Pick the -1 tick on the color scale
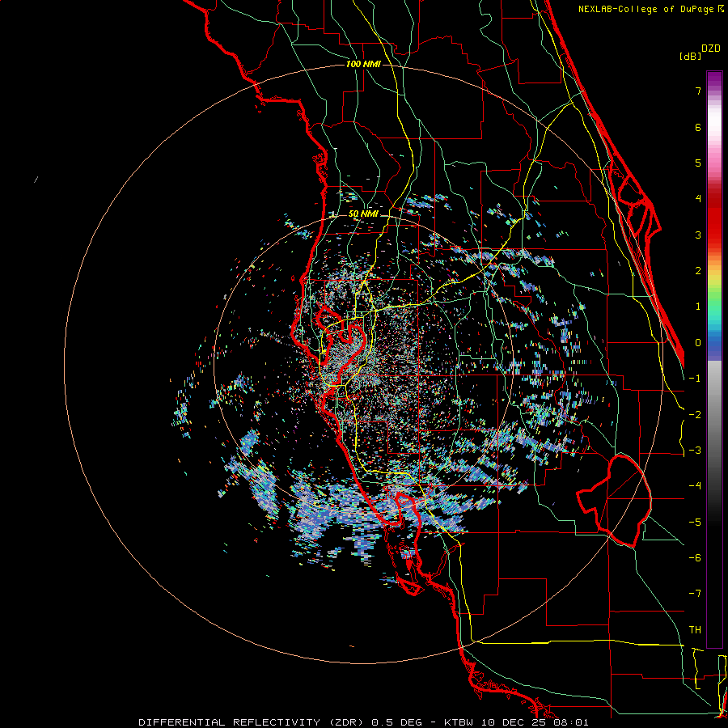Viewport: 728px width, 728px height. 695,379
